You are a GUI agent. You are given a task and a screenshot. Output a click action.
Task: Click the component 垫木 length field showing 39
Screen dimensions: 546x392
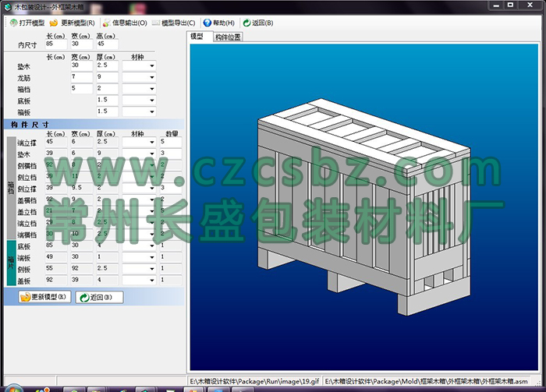56,154
